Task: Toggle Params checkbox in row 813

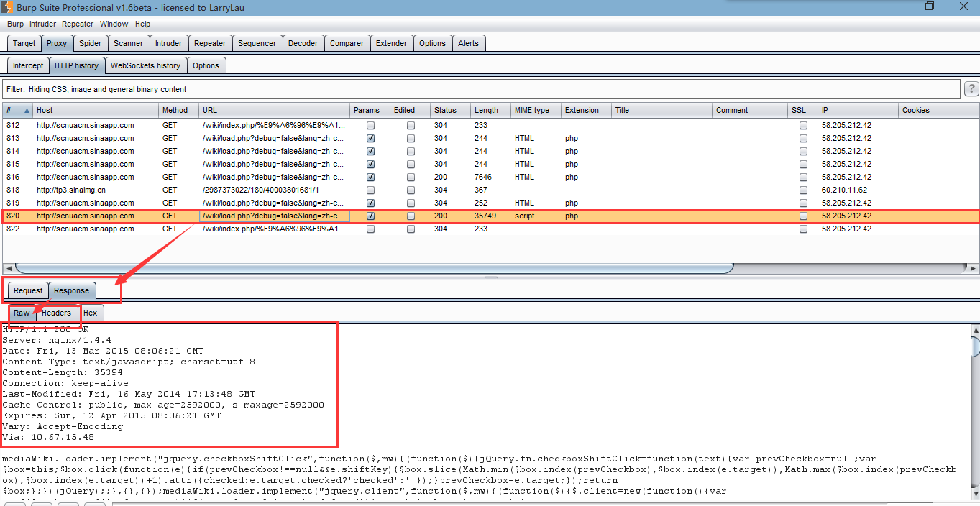Action: 371,138
